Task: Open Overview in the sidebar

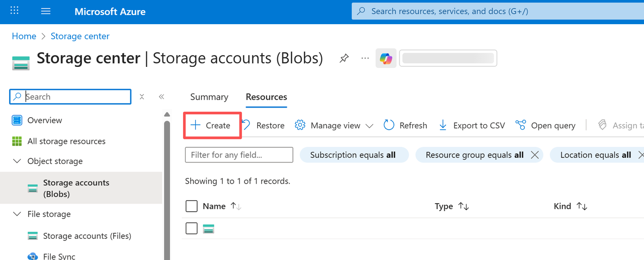Action: coord(45,120)
